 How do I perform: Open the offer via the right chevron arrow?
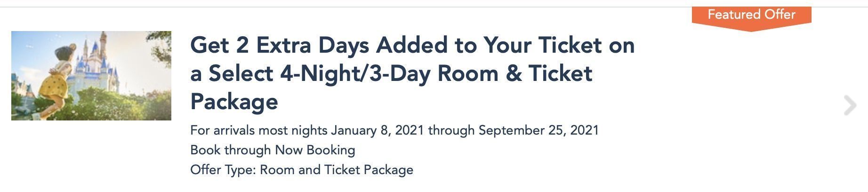click(x=850, y=105)
